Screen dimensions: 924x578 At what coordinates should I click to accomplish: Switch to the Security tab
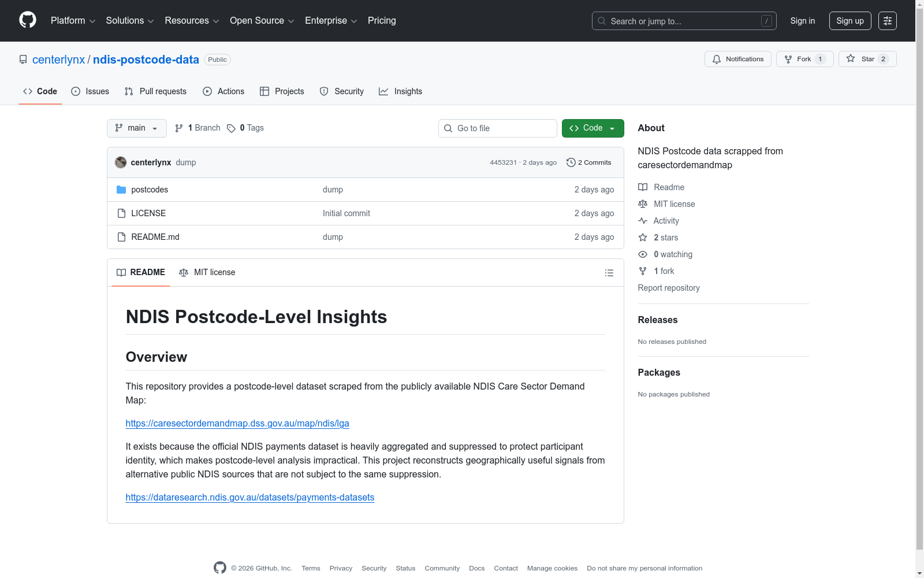342,91
